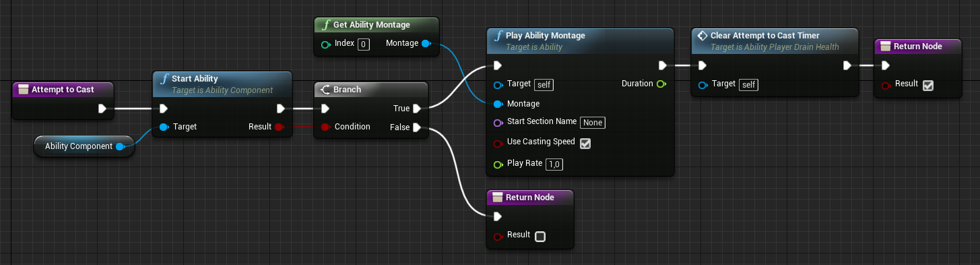Click the lower Return Node icon
980x265 pixels.
(x=498, y=198)
